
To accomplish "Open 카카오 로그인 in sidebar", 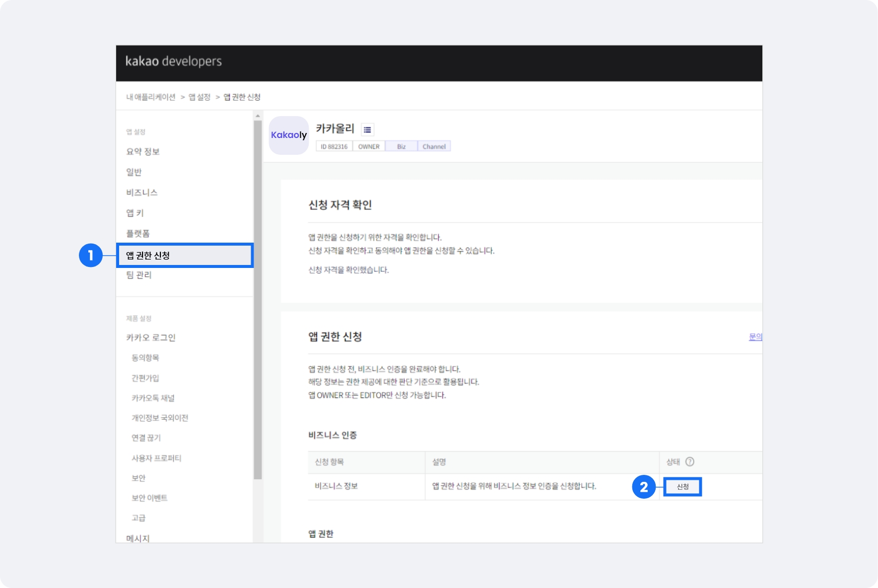I will (151, 337).
